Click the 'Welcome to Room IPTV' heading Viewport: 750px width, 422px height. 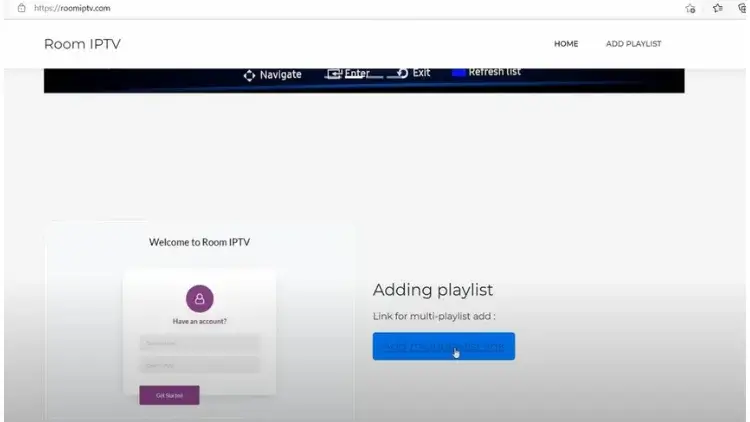coord(199,242)
